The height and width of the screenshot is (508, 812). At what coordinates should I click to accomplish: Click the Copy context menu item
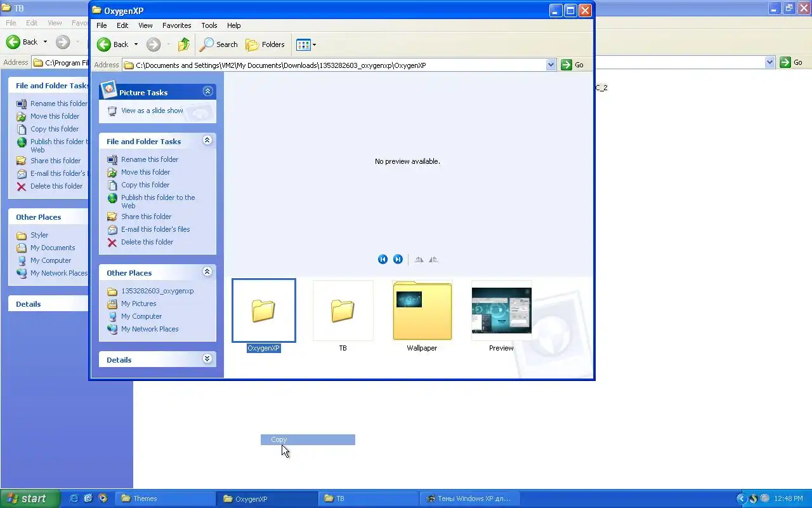(x=308, y=439)
